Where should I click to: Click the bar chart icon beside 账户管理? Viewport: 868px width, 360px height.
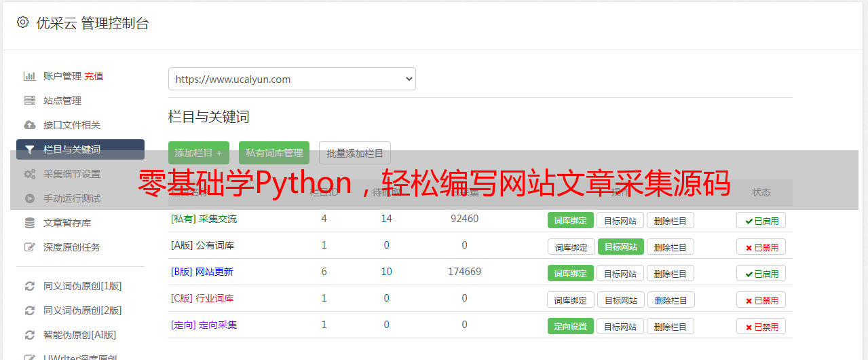point(29,76)
